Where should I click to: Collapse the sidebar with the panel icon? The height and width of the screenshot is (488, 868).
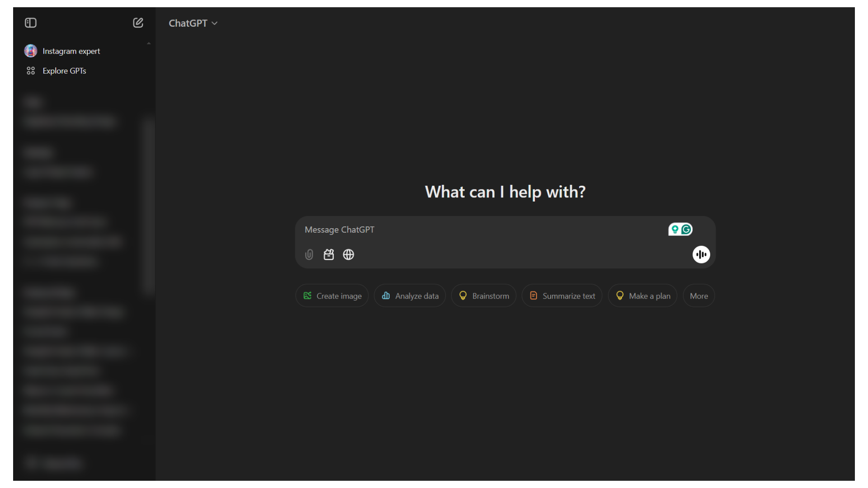31,23
